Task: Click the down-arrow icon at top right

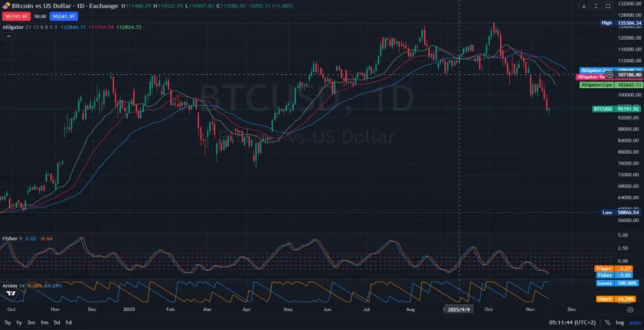Action: 584,6
